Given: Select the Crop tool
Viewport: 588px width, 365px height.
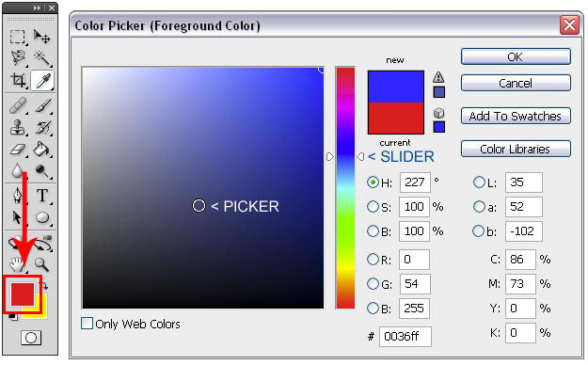Looking at the screenshot, I should pos(18,80).
